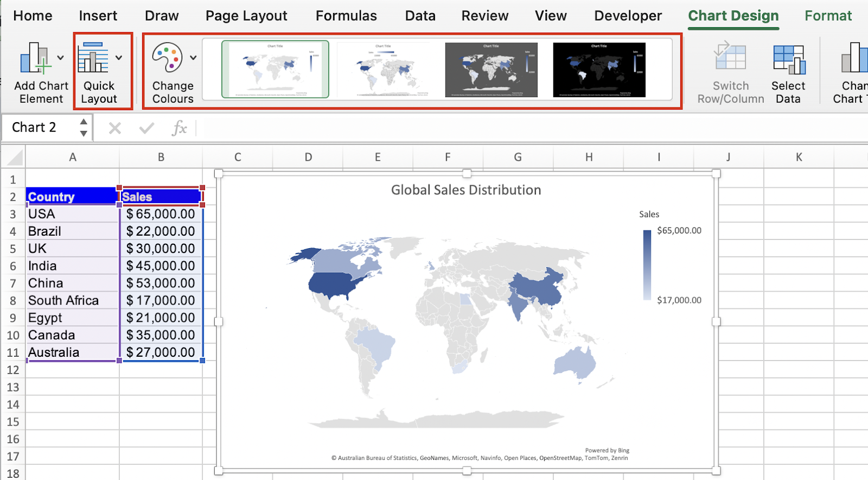
Task: Switch to the View tab
Action: point(551,16)
